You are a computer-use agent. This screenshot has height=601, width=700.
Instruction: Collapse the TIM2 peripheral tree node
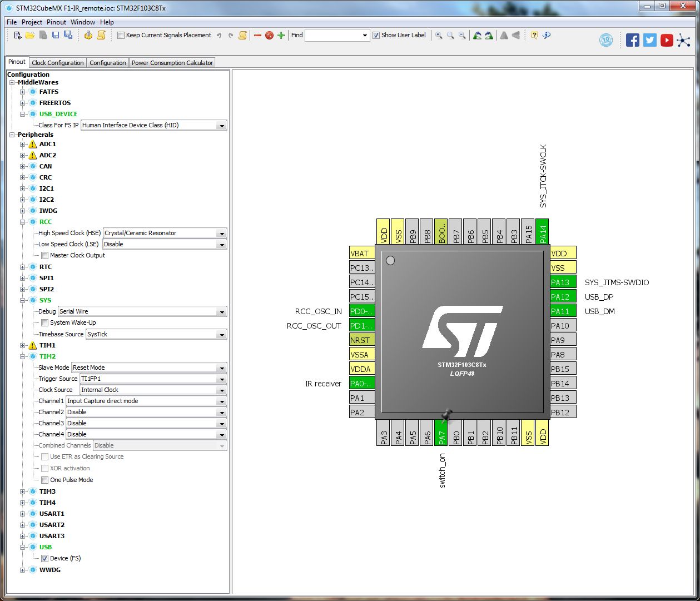point(21,356)
